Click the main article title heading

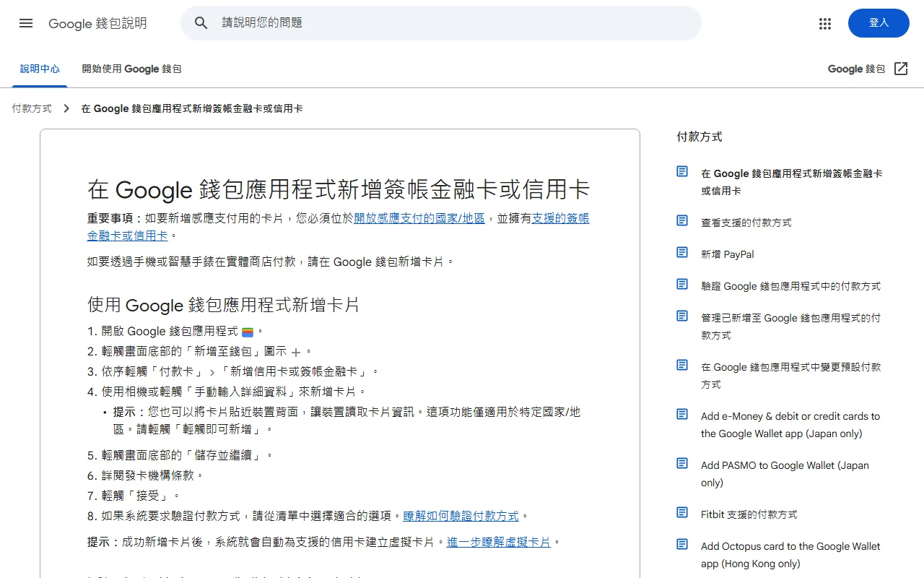pyautogui.click(x=339, y=189)
